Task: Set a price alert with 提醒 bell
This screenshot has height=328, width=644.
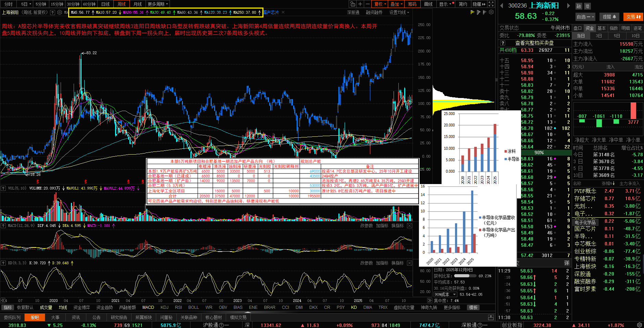Action: click(x=609, y=16)
